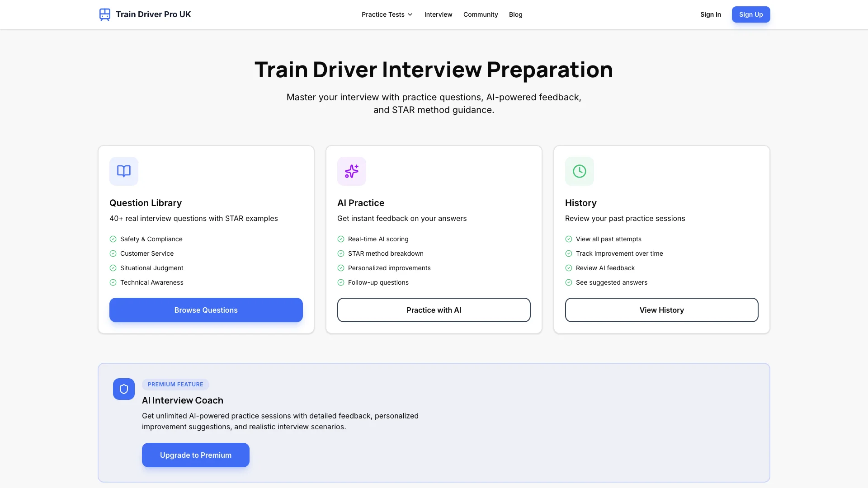
Task: Click the green clock History icon
Action: point(580,171)
